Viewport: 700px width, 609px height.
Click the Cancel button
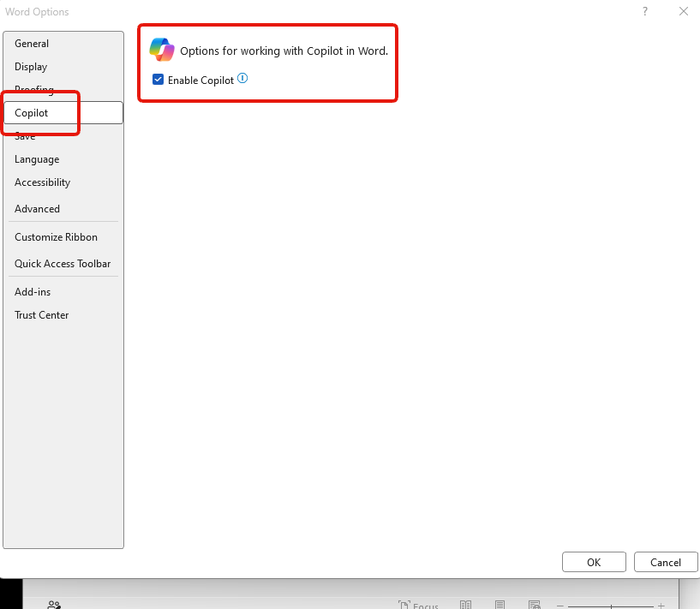(x=665, y=562)
